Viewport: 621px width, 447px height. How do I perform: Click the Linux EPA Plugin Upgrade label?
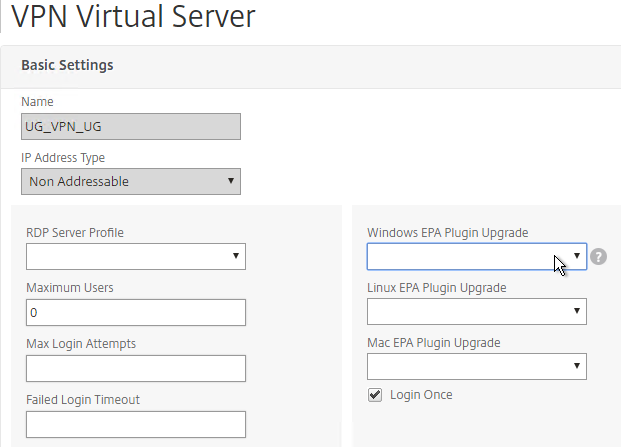click(x=437, y=287)
